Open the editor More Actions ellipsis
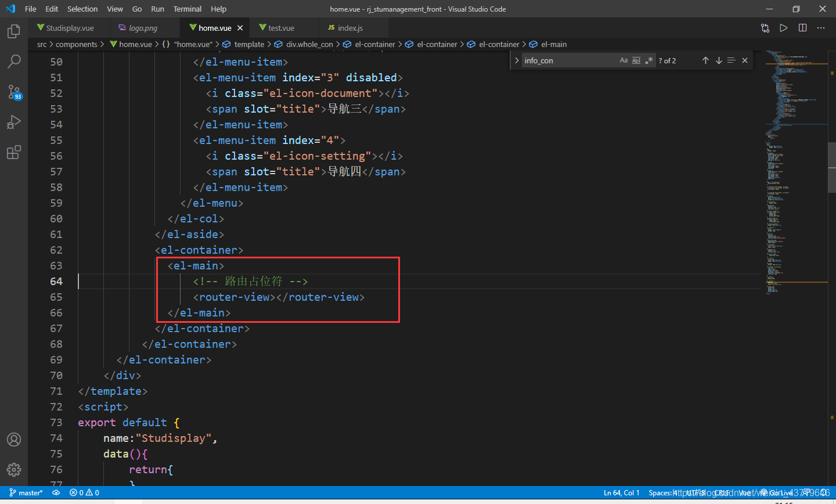The width and height of the screenshot is (836, 504). [x=821, y=28]
